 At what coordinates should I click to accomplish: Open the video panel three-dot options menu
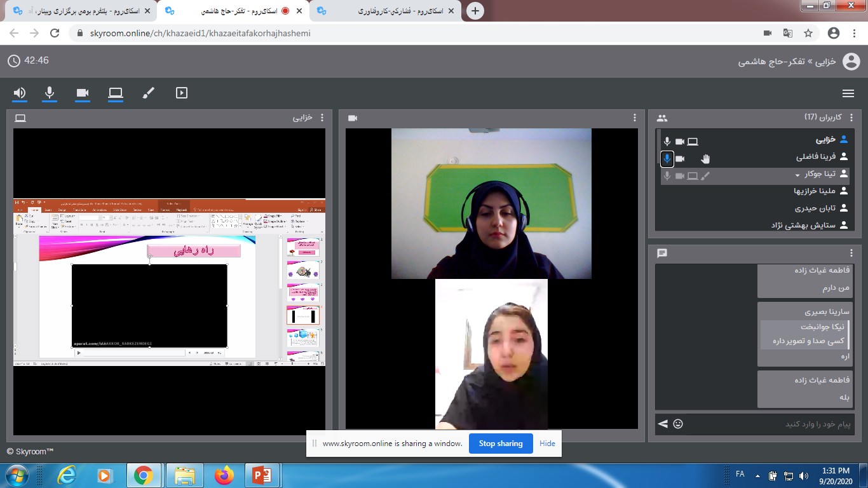(x=634, y=118)
